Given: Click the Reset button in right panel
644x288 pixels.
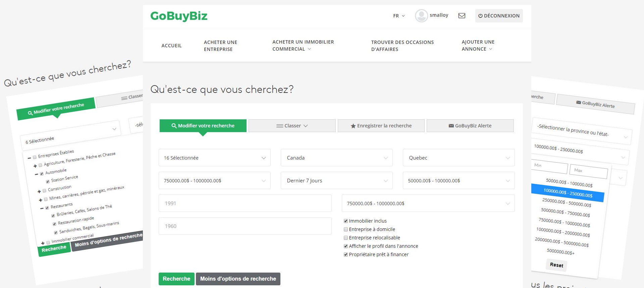Looking at the screenshot, I should click(x=556, y=265).
